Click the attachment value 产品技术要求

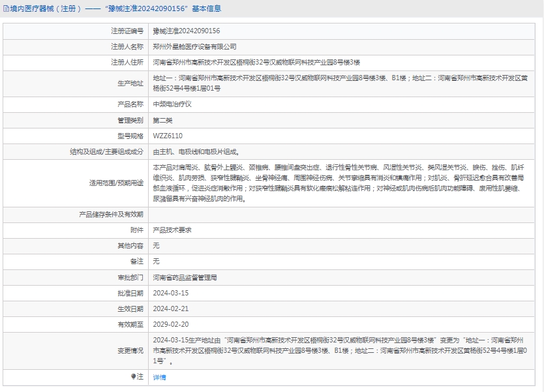coord(172,230)
